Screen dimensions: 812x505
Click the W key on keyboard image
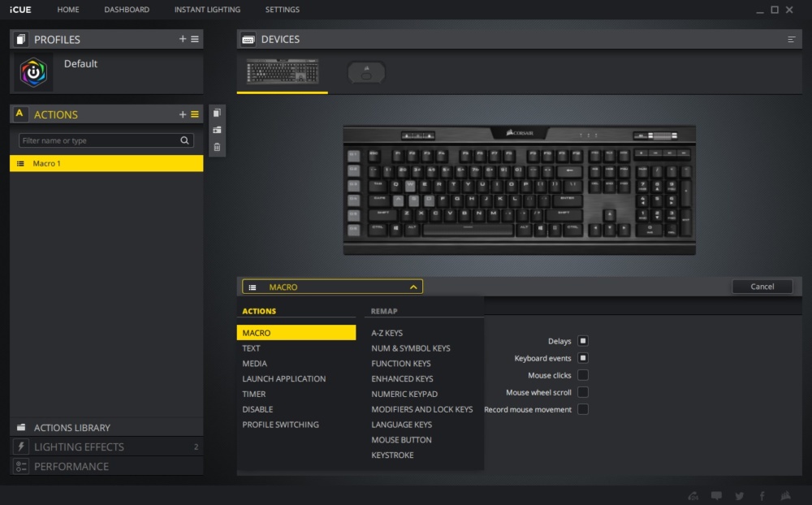tap(410, 185)
